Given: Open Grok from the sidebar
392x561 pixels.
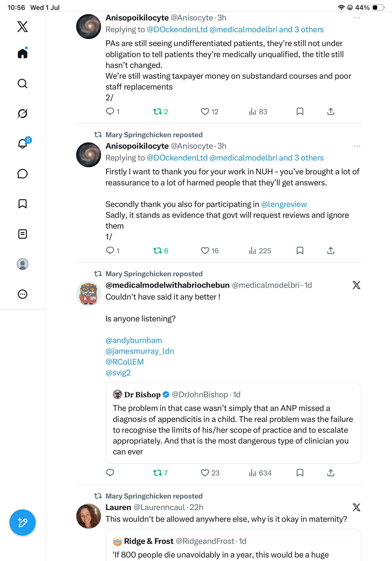Looking at the screenshot, I should point(23,113).
